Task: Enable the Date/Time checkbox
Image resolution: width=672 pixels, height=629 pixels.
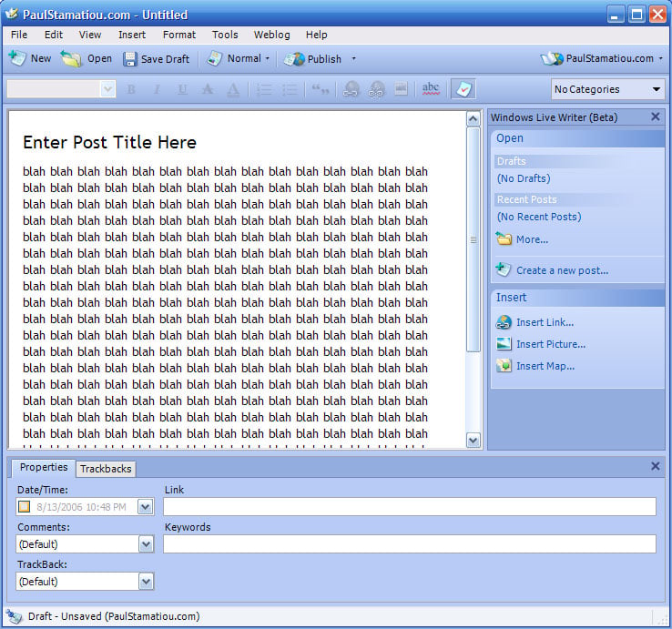Action: click(24, 507)
